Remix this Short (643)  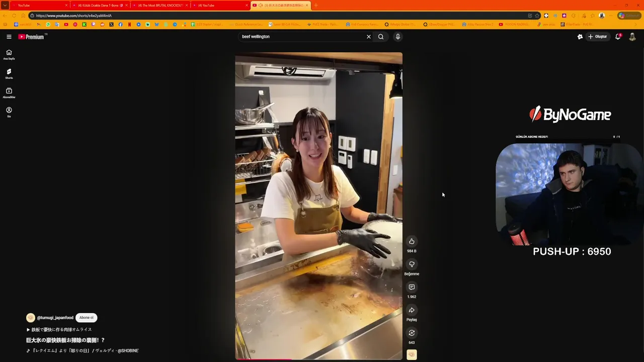412,333
